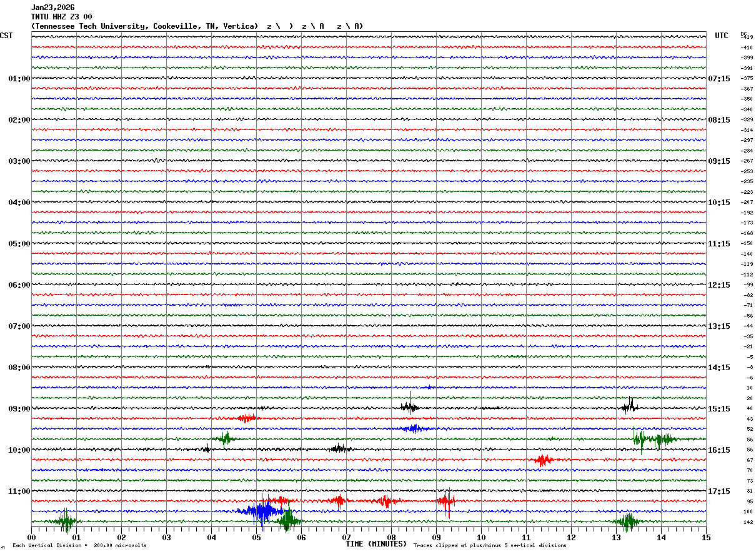The width and height of the screenshot is (756, 554).
Task: Click the 17:15 UTC time label
Action: (719, 491)
